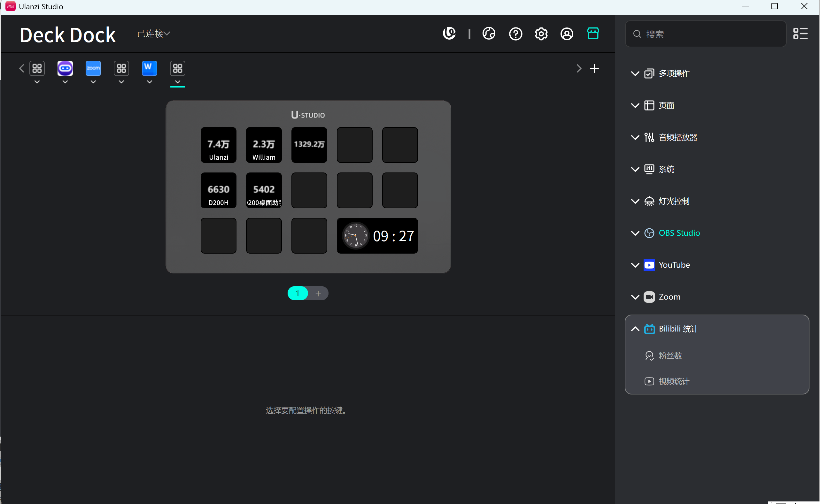Open the user account icon
The image size is (820, 504).
coord(567,34)
